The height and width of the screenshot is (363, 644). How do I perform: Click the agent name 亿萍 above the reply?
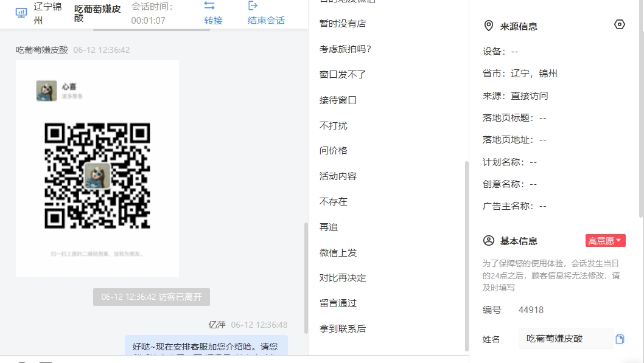[217, 325]
